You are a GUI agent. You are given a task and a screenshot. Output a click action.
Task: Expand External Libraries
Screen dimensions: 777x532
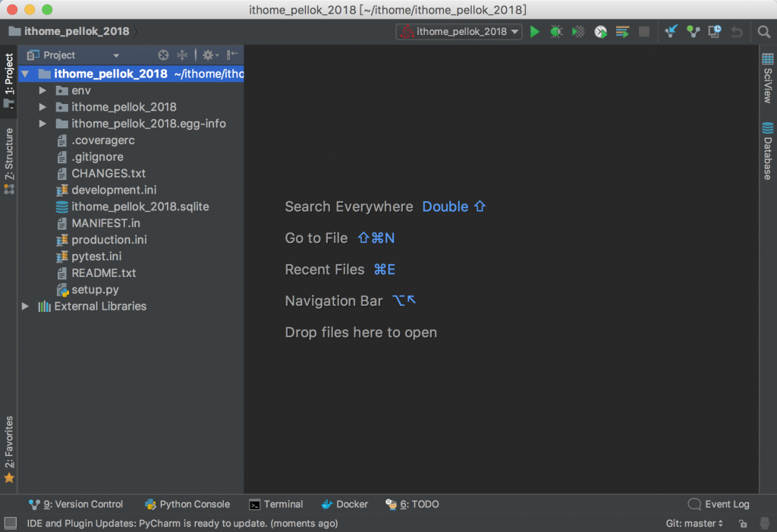tap(25, 307)
